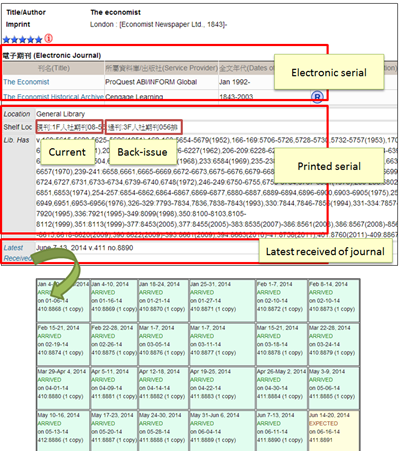400x451 pixels.
Task: Click the Feb 1-7, 2014 issue cell
Action: click(282, 301)
